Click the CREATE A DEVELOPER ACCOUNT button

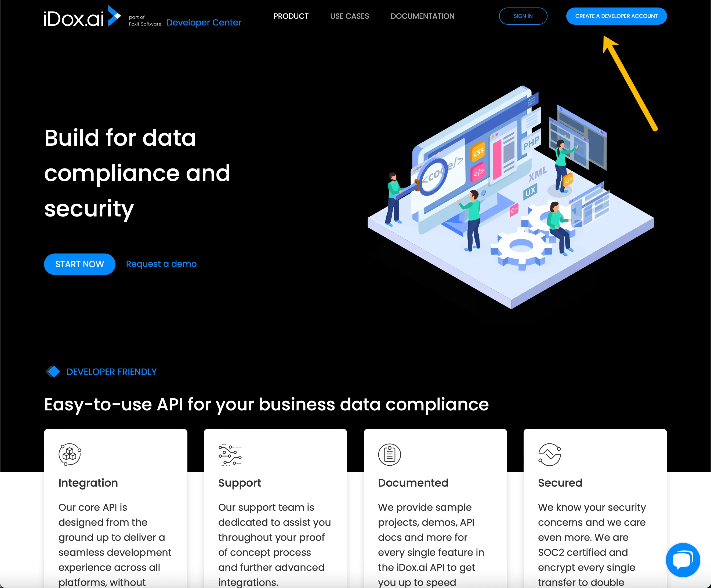[x=616, y=16]
